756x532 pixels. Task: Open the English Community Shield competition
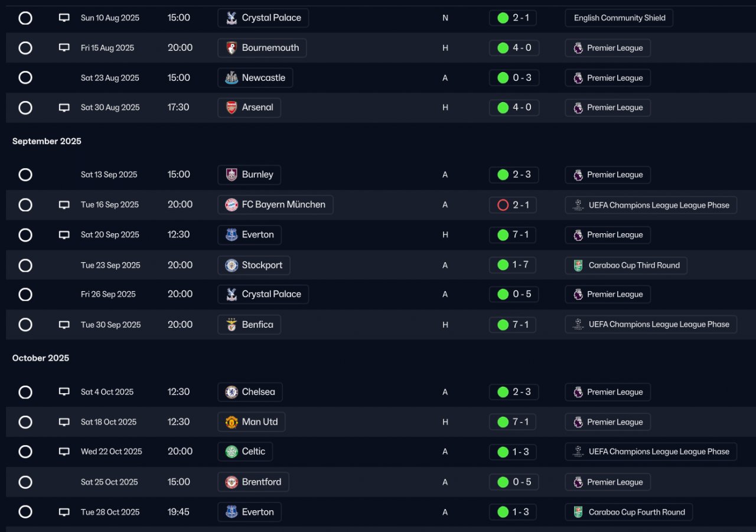[x=619, y=18]
